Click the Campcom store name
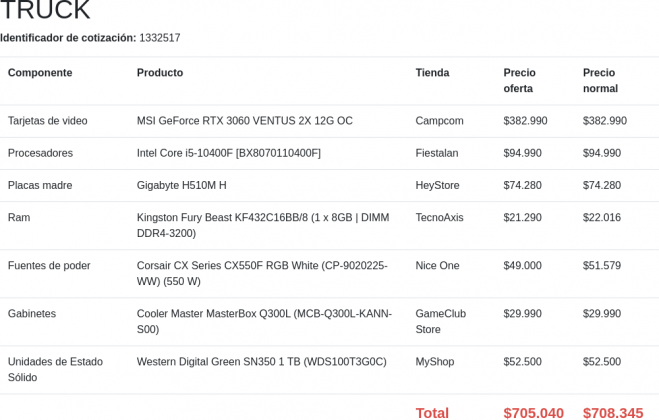Viewport: 659px width, 420px height. (439, 121)
